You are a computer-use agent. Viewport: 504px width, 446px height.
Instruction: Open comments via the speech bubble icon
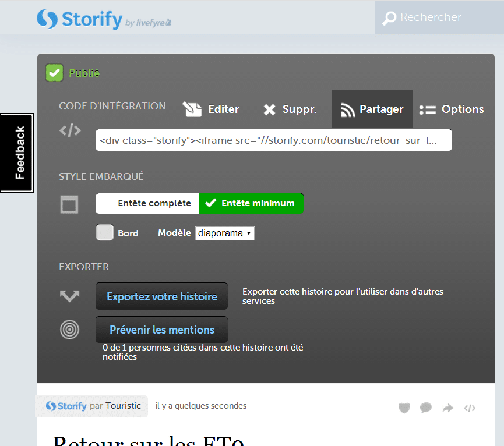coord(425,408)
